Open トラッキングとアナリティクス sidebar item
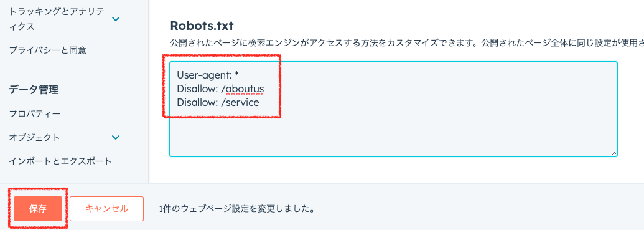Screen dimensions: 644x230 [x=57, y=19]
